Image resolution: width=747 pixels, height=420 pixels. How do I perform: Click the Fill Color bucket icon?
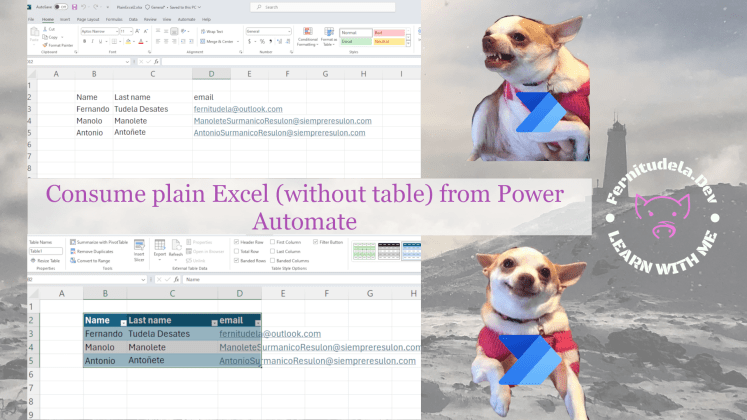[128, 42]
